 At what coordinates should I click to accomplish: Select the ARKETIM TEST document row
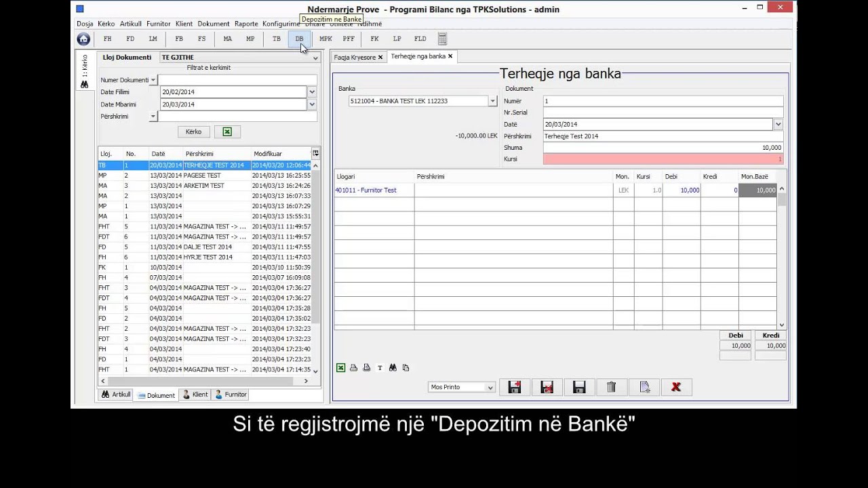[204, 186]
